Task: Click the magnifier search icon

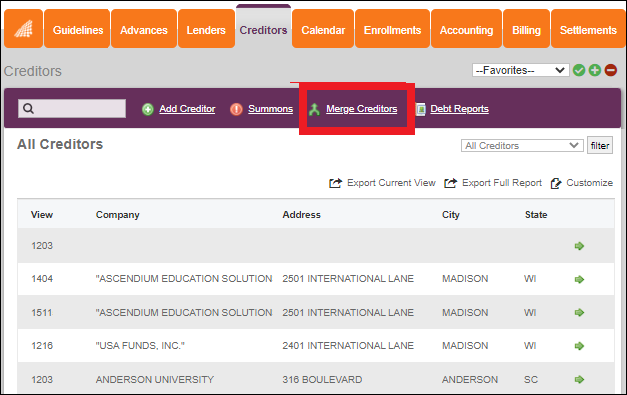Action: [28, 108]
